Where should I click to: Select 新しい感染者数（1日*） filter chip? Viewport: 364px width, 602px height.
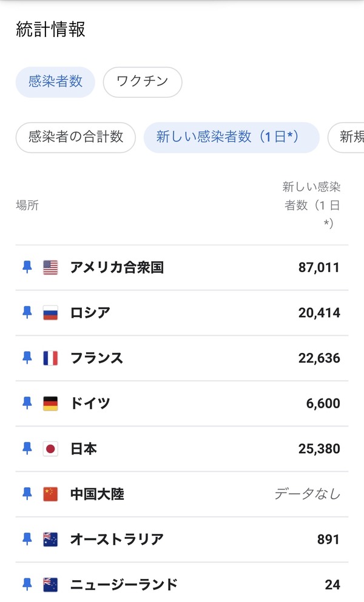pos(231,137)
